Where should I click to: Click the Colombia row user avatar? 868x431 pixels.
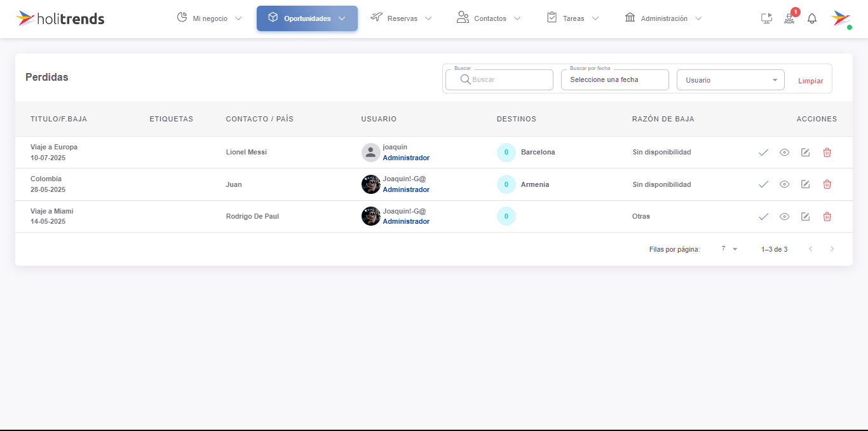click(371, 184)
